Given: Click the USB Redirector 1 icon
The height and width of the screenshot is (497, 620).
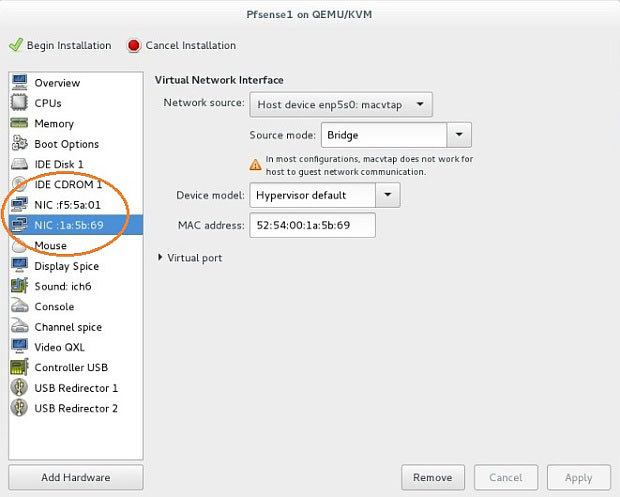Looking at the screenshot, I should pos(19,388).
